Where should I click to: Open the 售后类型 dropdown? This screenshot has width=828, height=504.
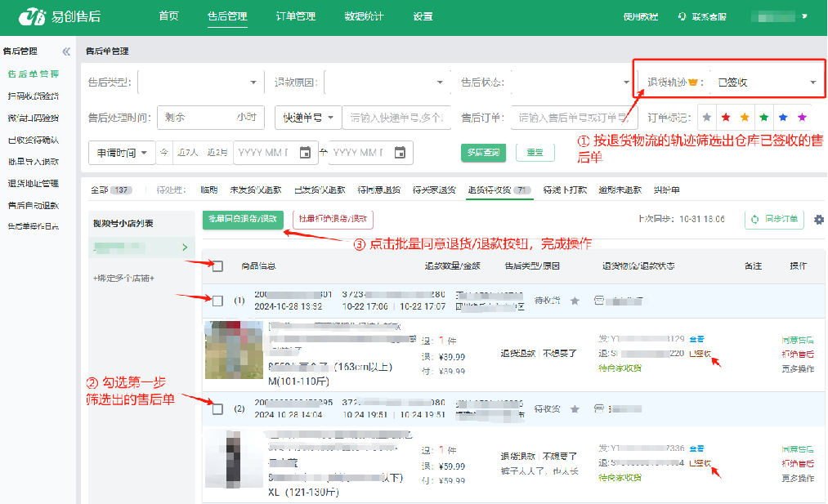pos(199,83)
